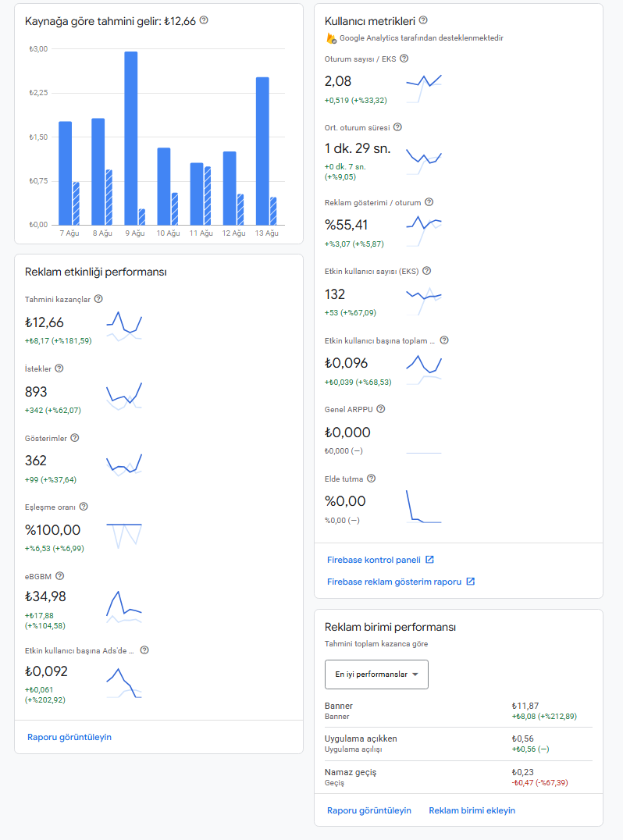The height and width of the screenshot is (840, 623).
Task: Click the -₺0,47 (-%67,39) change text
Action: [540, 783]
